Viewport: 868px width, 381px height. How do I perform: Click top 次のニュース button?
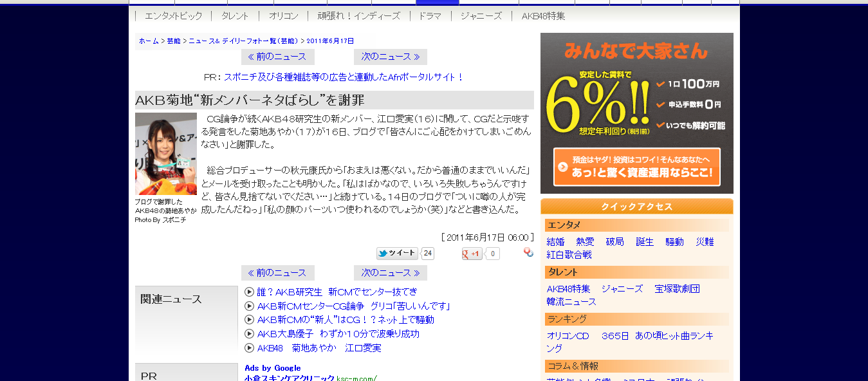(391, 57)
